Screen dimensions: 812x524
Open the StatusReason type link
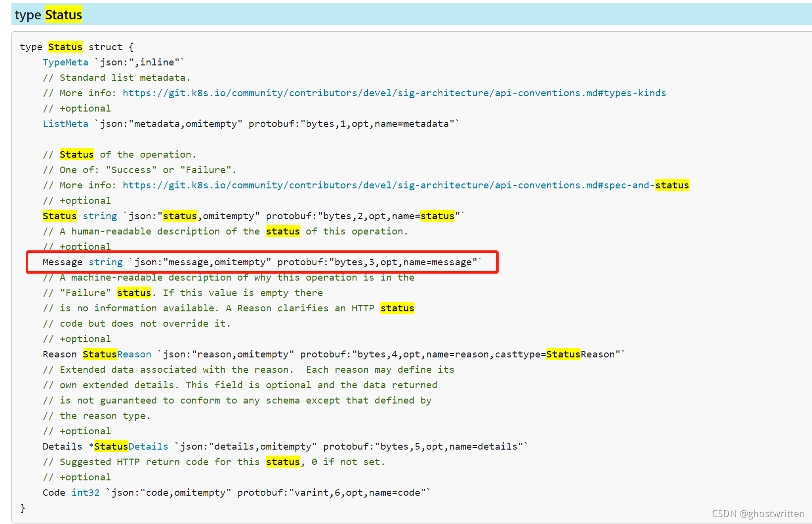(117, 354)
